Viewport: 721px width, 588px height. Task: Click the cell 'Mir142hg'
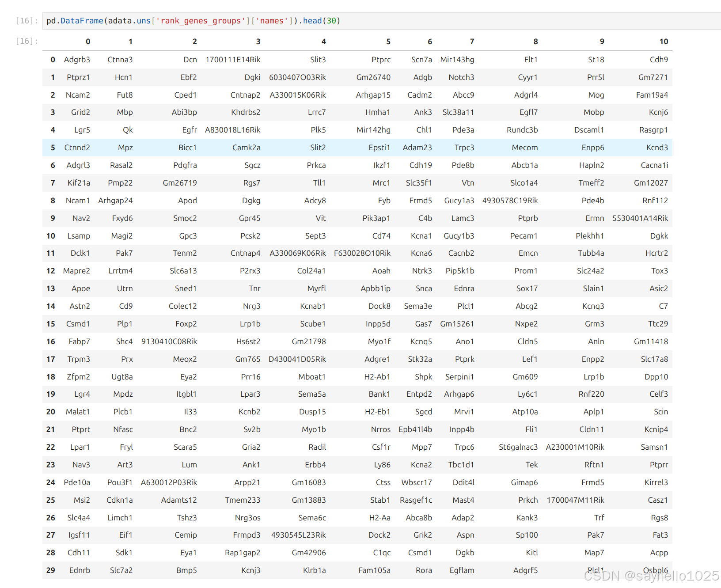click(373, 130)
